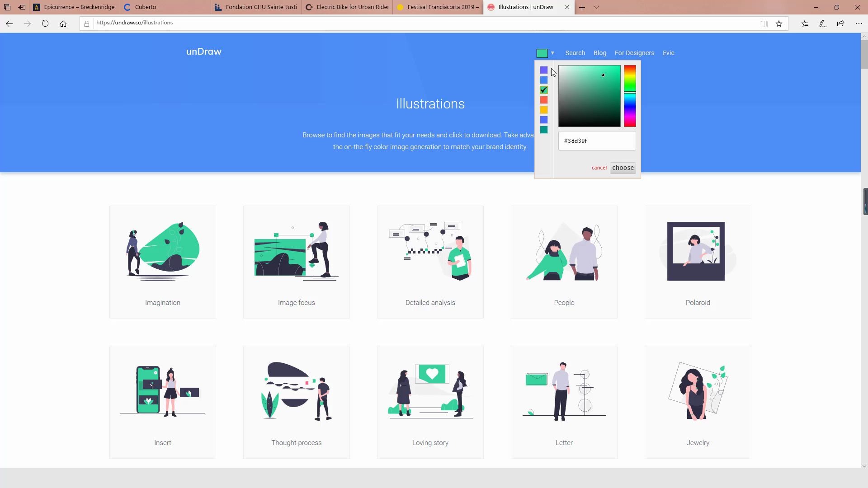Cancel the color selection

tap(599, 168)
